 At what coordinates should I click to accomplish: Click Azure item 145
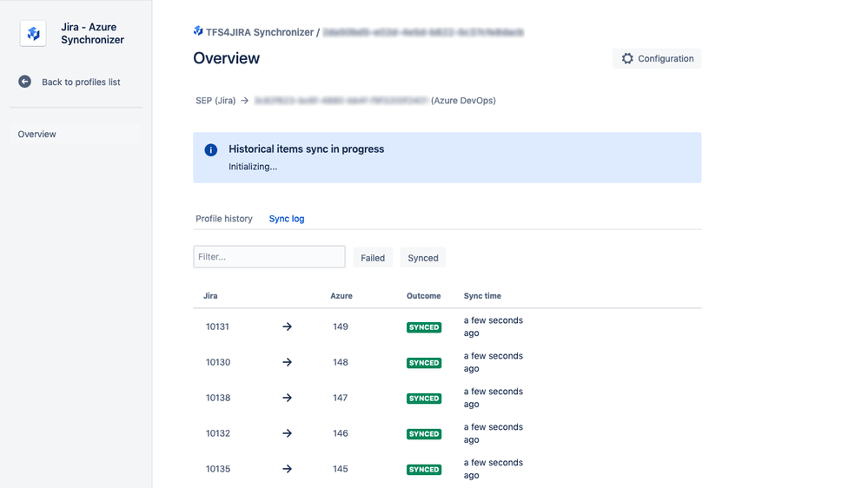pyautogui.click(x=341, y=469)
